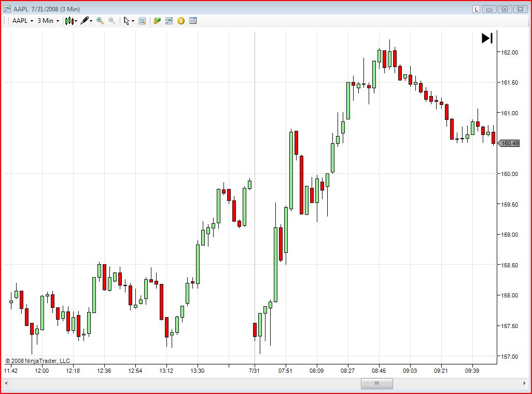
Task: Click the grayed zoom out magnifier icon
Action: pyautogui.click(x=111, y=21)
